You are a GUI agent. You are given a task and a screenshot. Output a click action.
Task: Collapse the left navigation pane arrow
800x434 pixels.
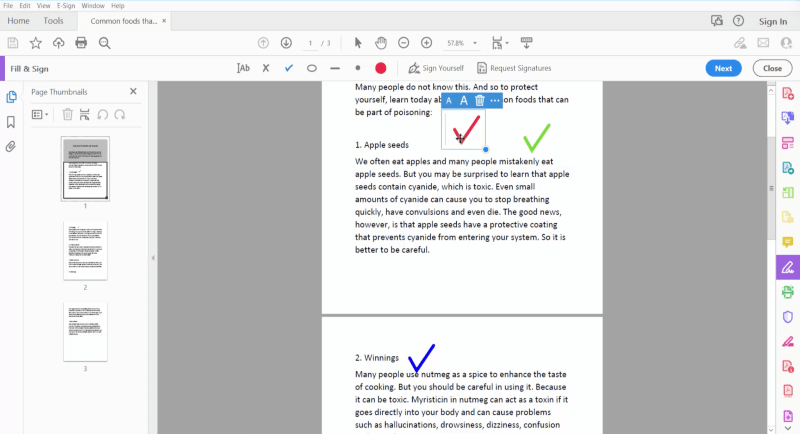(x=153, y=258)
